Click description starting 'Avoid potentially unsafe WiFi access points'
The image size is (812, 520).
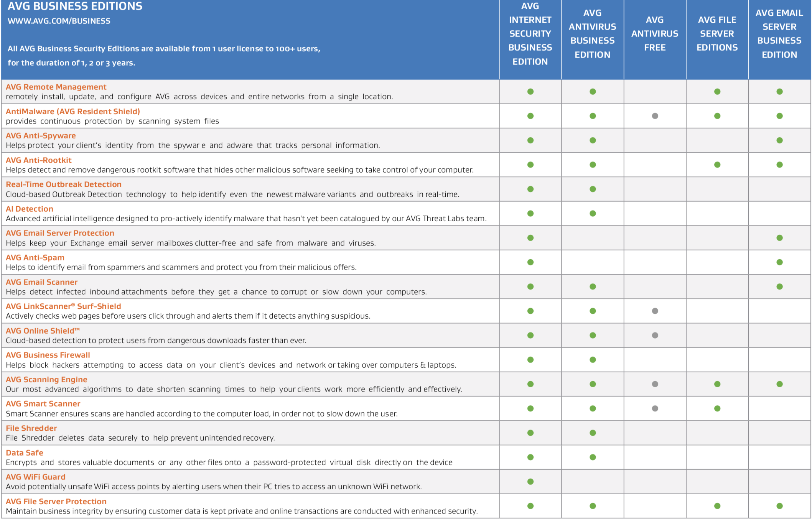pyautogui.click(x=214, y=487)
